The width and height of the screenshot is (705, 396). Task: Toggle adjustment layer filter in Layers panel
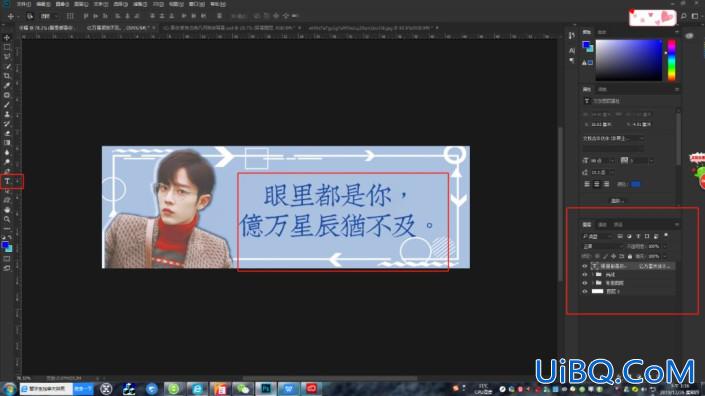pyautogui.click(x=629, y=236)
